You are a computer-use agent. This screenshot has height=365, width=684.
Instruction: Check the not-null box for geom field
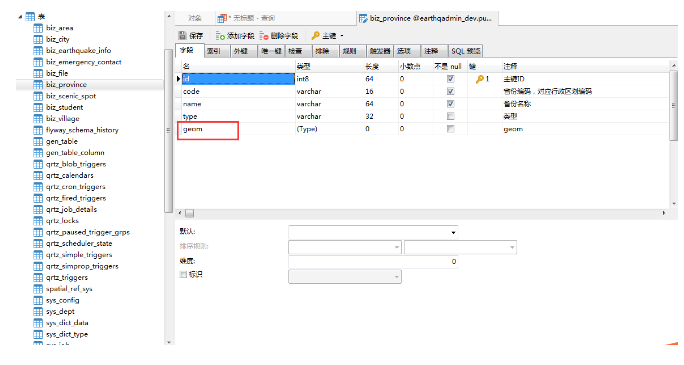pyautogui.click(x=451, y=129)
